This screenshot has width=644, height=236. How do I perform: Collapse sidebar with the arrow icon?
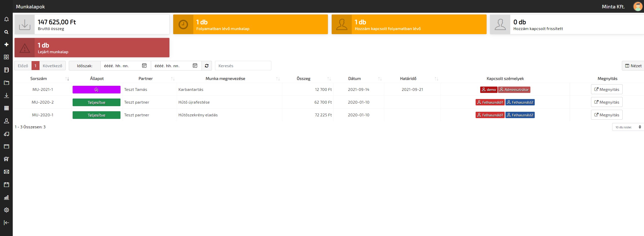pyautogui.click(x=6, y=223)
